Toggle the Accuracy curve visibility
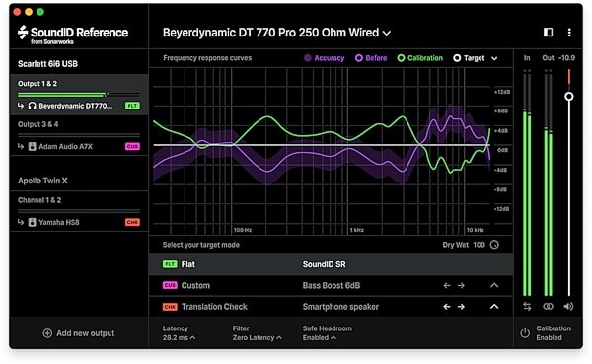This screenshot has width=592, height=364. pos(325,58)
